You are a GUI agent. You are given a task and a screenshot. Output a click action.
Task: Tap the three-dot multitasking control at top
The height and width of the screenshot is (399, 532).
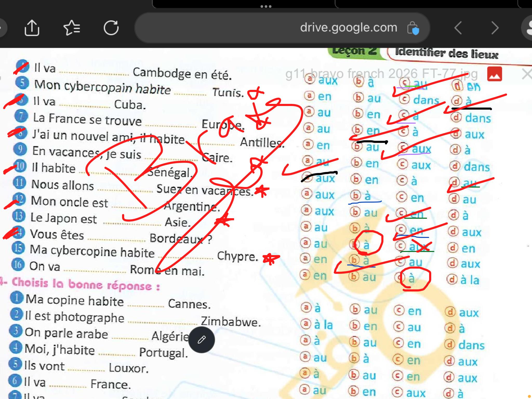pyautogui.click(x=266, y=6)
